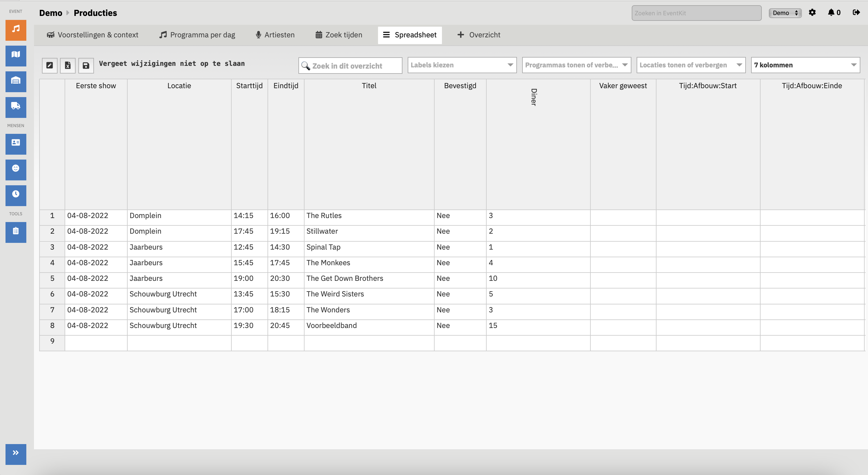
Task: Click the magnifier icon in overview search
Action: coord(305,66)
